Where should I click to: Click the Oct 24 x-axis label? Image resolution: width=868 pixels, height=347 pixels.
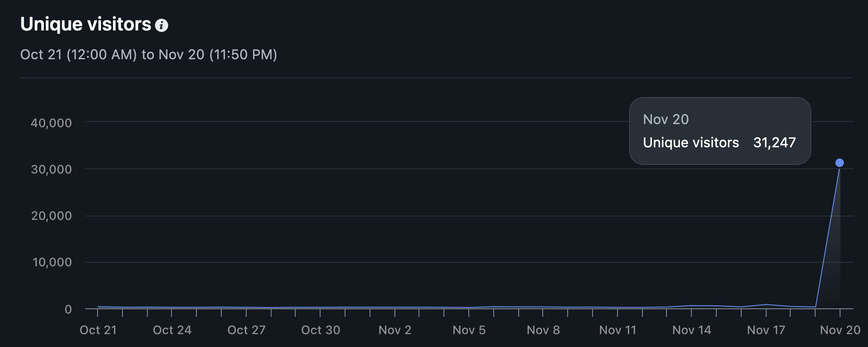(172, 330)
